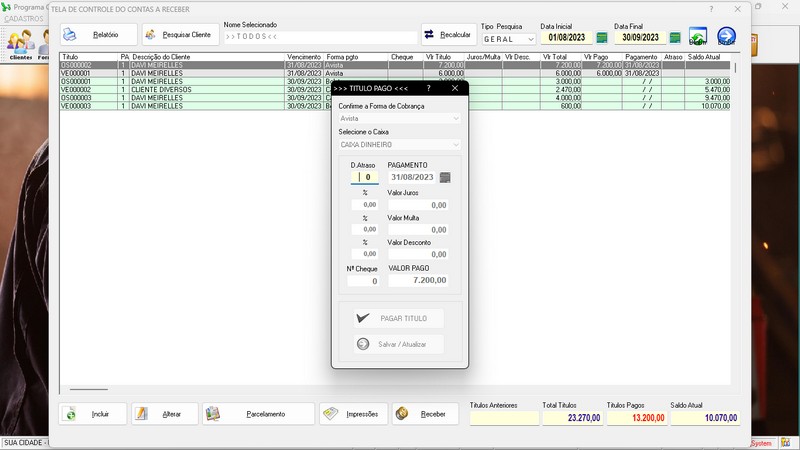
Task: Click the status bar icon at bottom right corner
Action: (x=785, y=442)
